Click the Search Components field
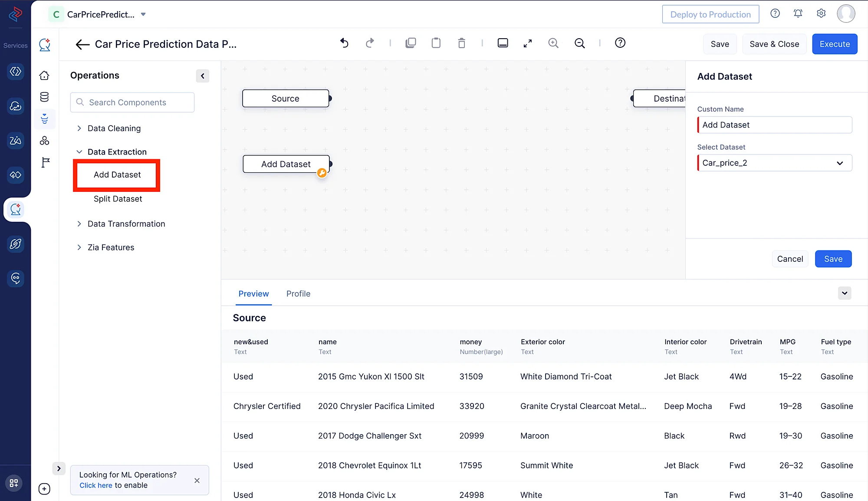This screenshot has height=501, width=868. 132,102
